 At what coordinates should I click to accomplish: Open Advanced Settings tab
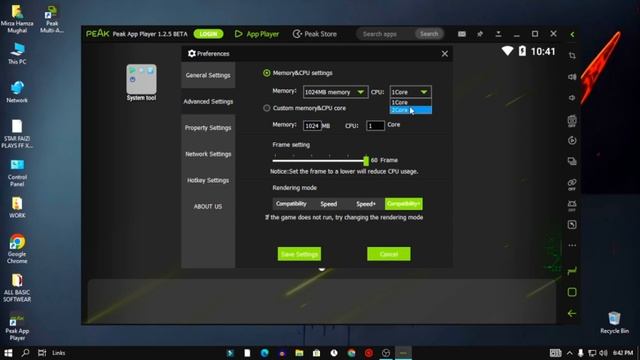tap(208, 101)
